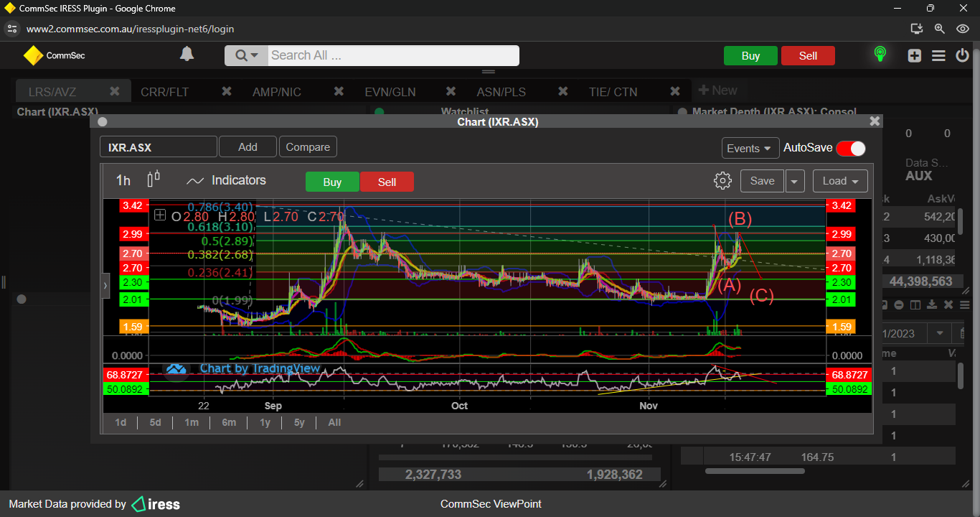
Task: Switch to the ASN/PLS tab
Action: click(x=501, y=92)
